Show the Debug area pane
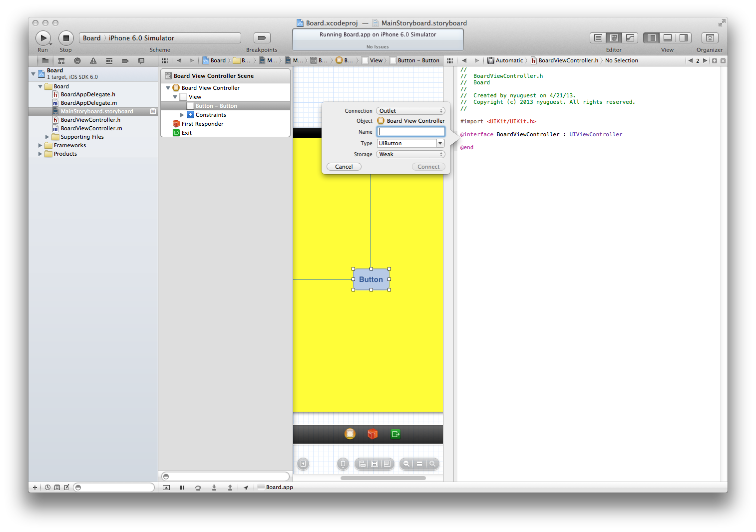The width and height of the screenshot is (756, 532). pos(667,38)
